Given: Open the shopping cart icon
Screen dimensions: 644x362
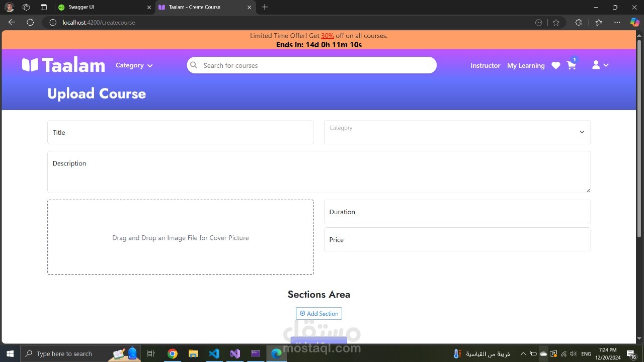Looking at the screenshot, I should pos(572,65).
